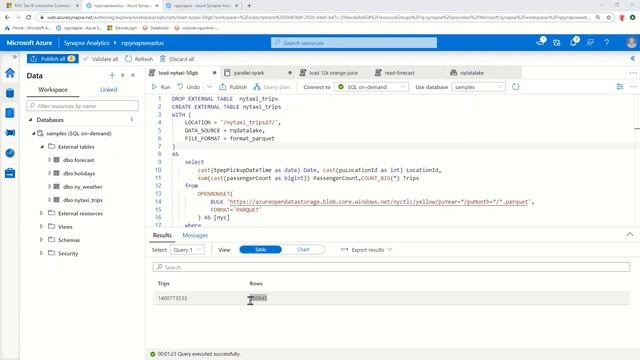Open the dropdown arrow next to Undo
Viewport: 640px width, 360px height.
point(209,87)
